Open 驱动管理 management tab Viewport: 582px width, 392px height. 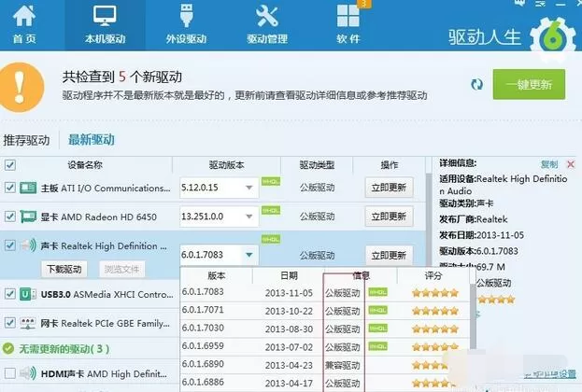pyautogui.click(x=267, y=25)
